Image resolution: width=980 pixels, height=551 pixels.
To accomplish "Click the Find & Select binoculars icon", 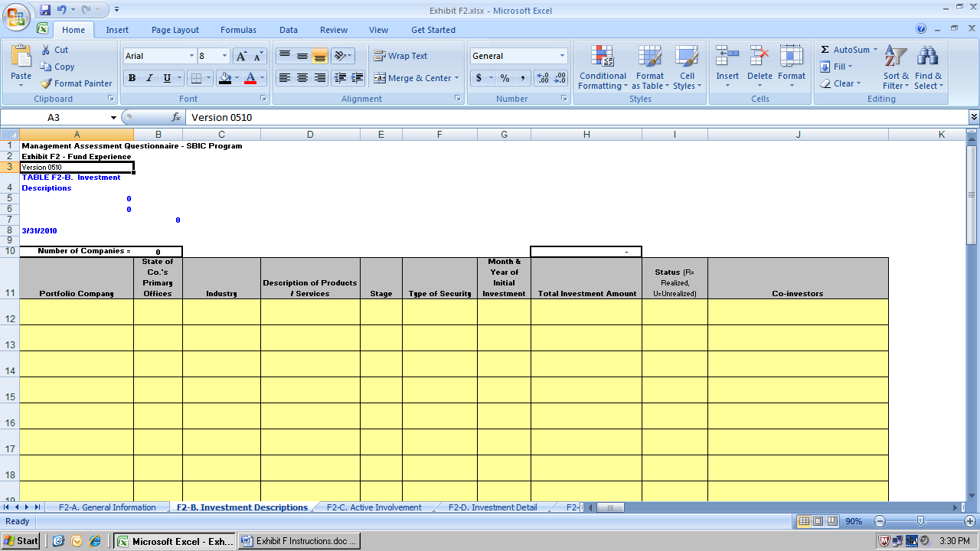I will point(928,57).
